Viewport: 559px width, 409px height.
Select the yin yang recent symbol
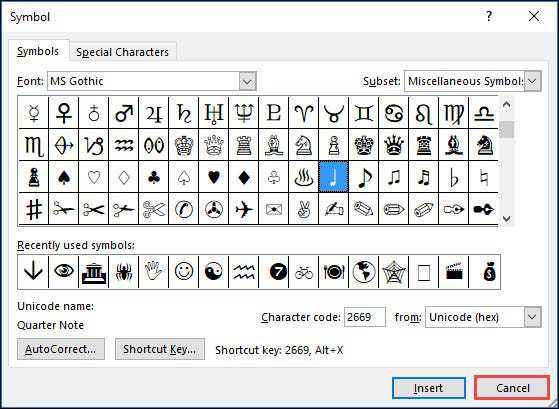214,272
